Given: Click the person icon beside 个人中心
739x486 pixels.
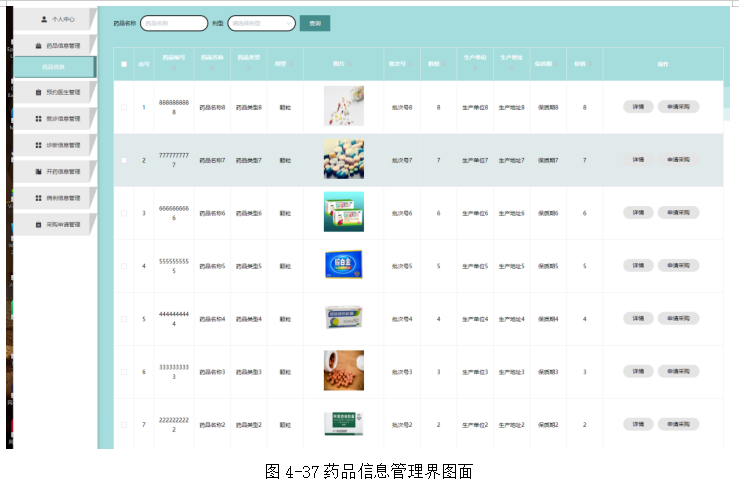Looking at the screenshot, I should (x=44, y=19).
